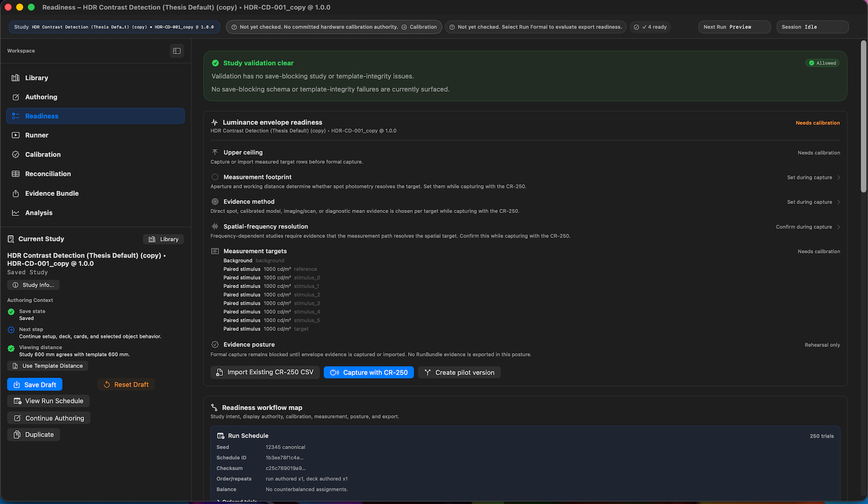Image resolution: width=868 pixels, height=504 pixels.
Task: Open Study Info… button
Action: 34,285
